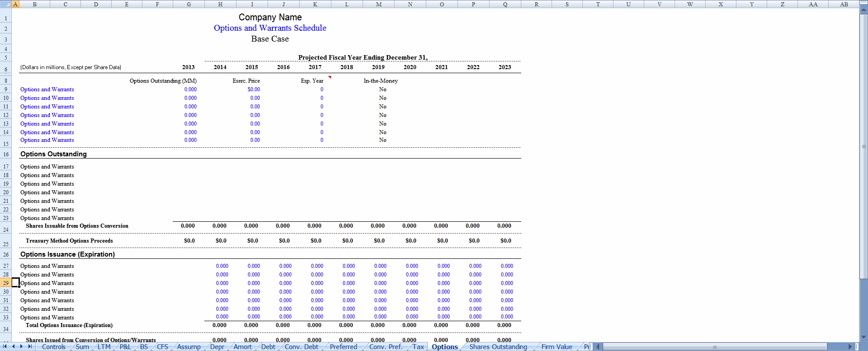Select column header K

(x=315, y=4)
